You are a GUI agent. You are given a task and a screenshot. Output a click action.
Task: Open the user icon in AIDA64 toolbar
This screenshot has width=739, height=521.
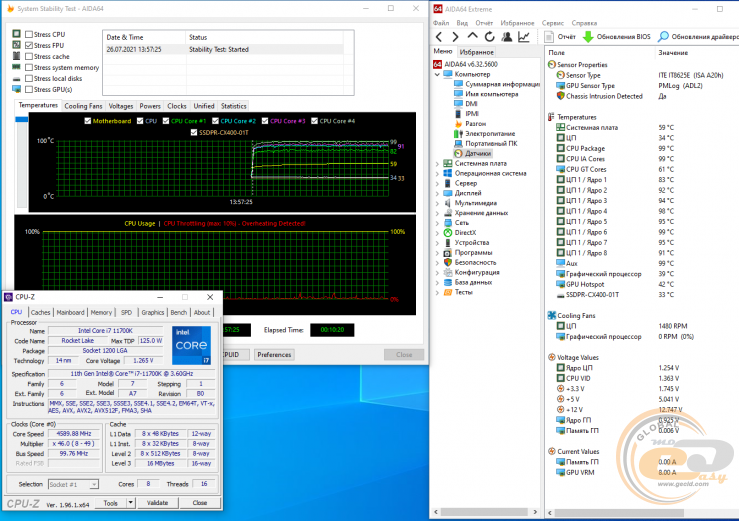(507, 36)
